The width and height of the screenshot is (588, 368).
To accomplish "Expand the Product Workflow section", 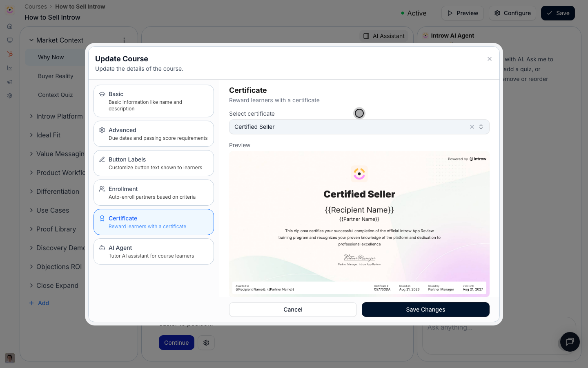I will (x=31, y=173).
